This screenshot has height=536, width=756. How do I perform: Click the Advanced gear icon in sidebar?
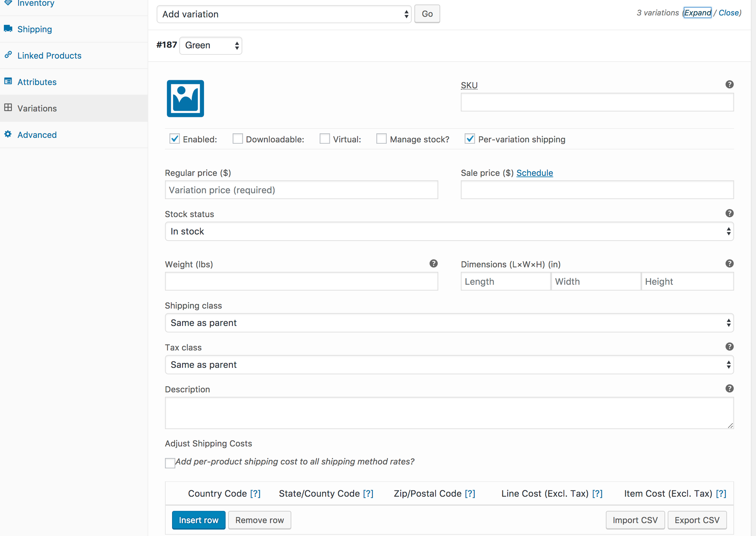[8, 134]
